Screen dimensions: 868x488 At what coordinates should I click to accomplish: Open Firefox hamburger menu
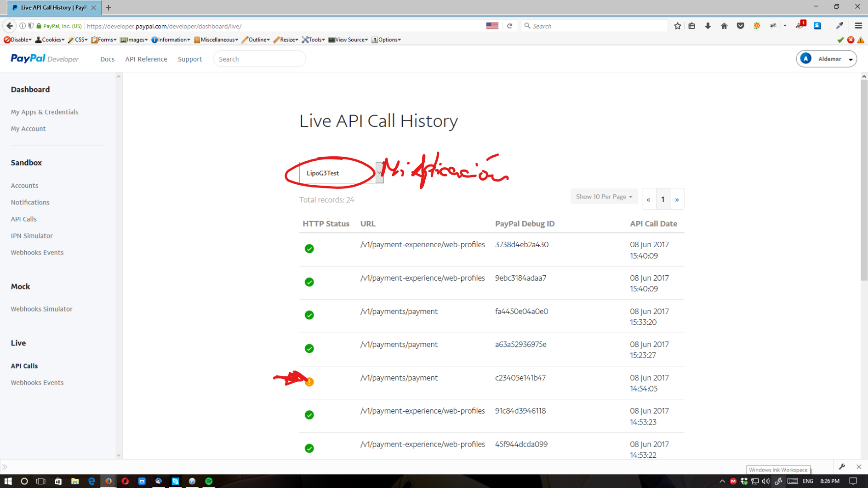[x=858, y=26]
